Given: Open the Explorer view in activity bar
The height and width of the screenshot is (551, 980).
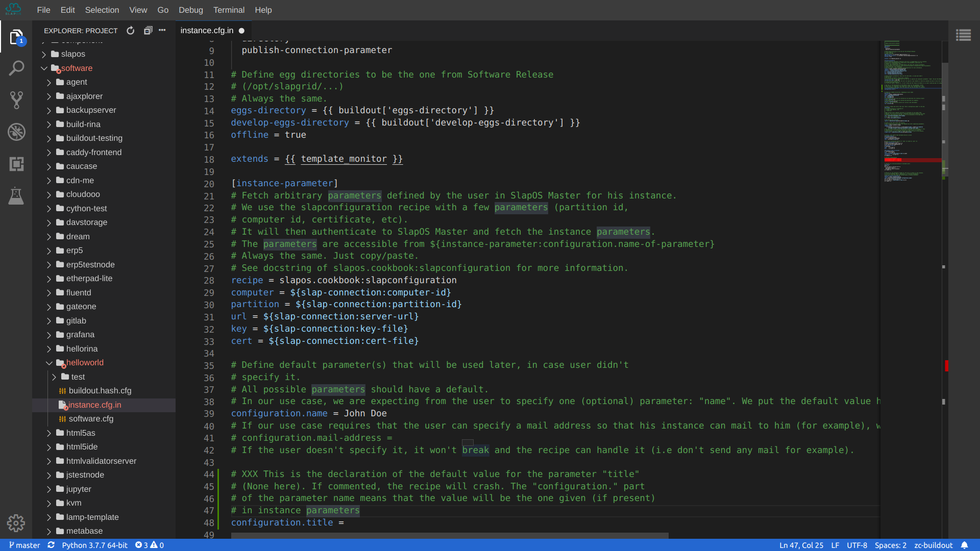Looking at the screenshot, I should [16, 37].
